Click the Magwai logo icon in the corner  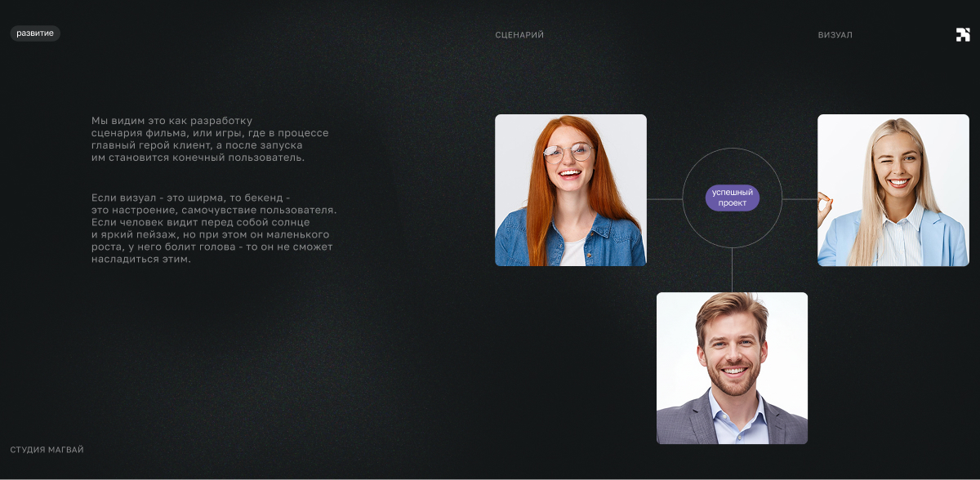click(963, 34)
